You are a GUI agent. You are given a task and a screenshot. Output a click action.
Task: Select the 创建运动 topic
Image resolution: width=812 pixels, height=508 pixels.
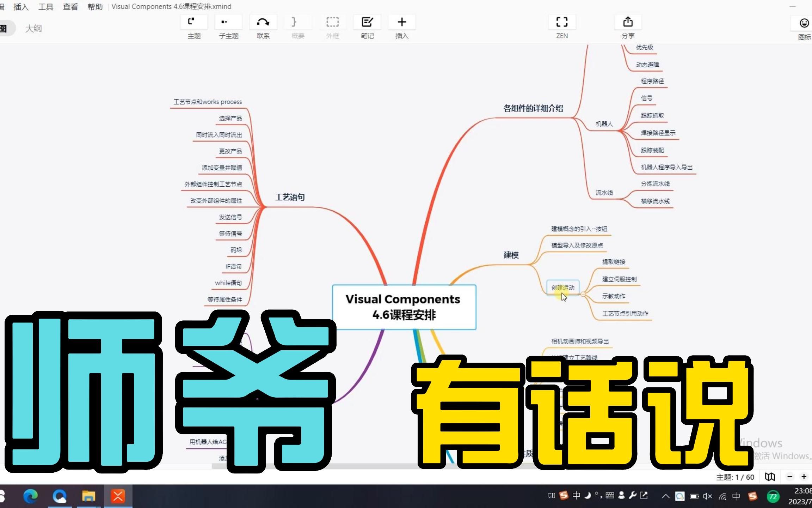[x=563, y=288]
